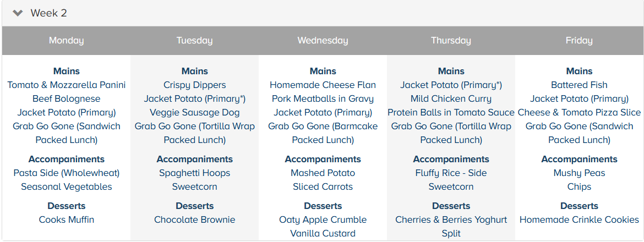View Homemade Cheese Flan details
The width and height of the screenshot is (644, 242).
click(323, 85)
